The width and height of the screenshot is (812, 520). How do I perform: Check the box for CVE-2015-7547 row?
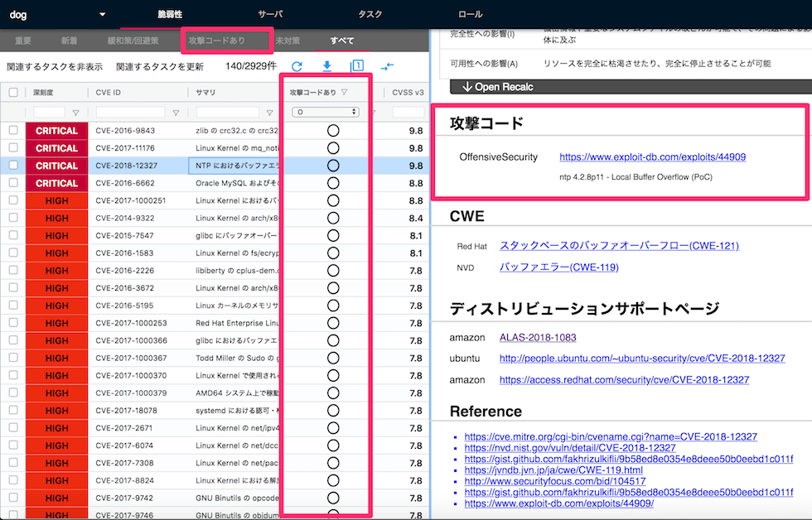point(13,235)
